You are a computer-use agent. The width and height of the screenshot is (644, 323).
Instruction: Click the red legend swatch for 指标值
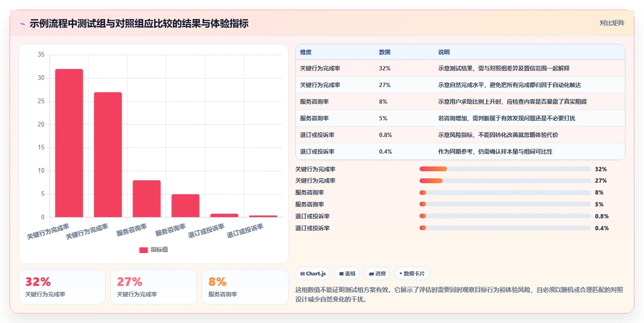(143, 250)
